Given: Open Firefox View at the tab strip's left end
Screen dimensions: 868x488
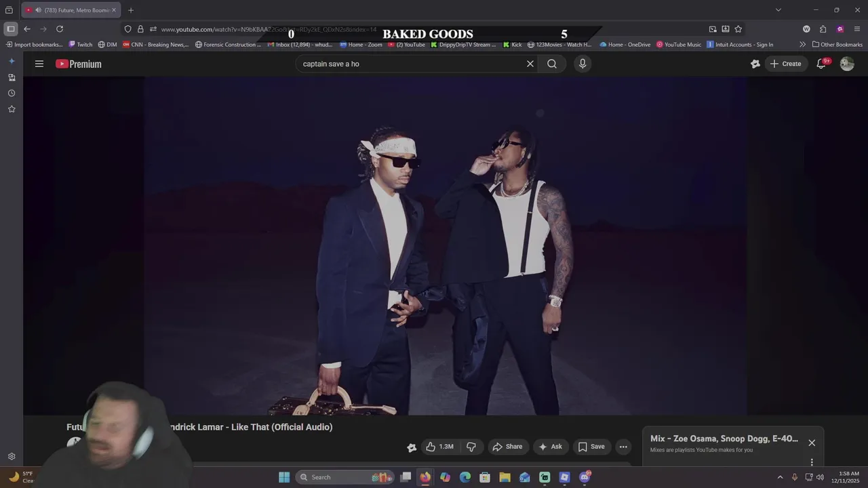Looking at the screenshot, I should coord(9,10).
